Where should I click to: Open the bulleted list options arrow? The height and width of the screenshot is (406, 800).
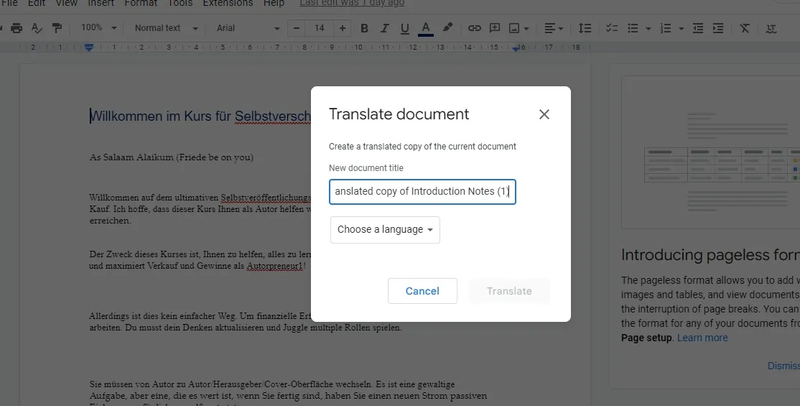(648, 29)
